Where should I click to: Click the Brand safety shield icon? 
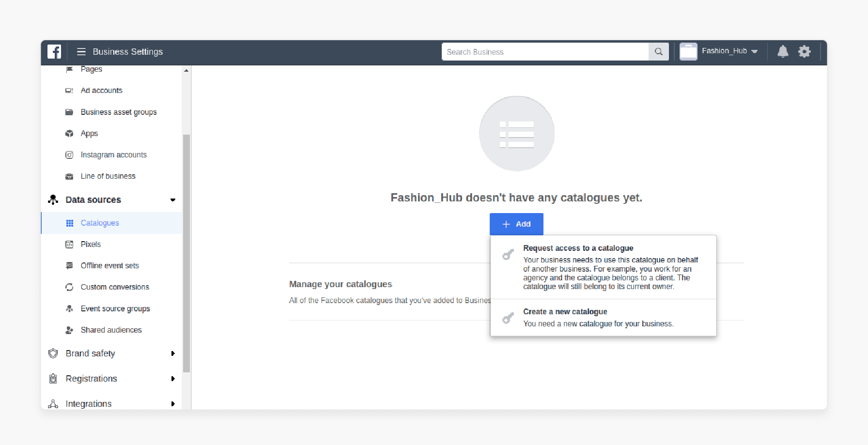[x=53, y=353]
